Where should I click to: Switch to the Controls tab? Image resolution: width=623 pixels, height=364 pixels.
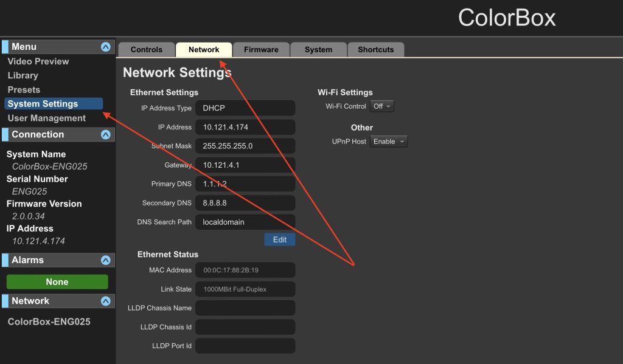[147, 50]
